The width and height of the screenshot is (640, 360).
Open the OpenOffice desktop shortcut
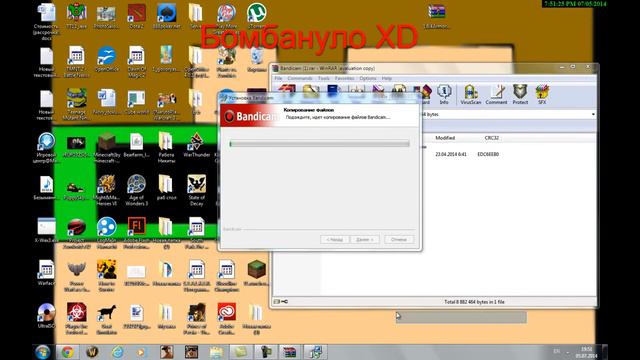click(107, 59)
